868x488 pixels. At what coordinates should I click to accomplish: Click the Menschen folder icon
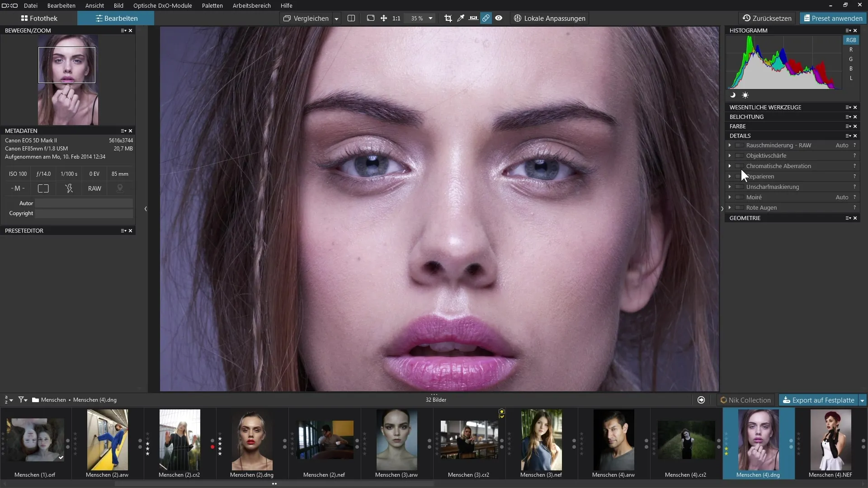[35, 400]
